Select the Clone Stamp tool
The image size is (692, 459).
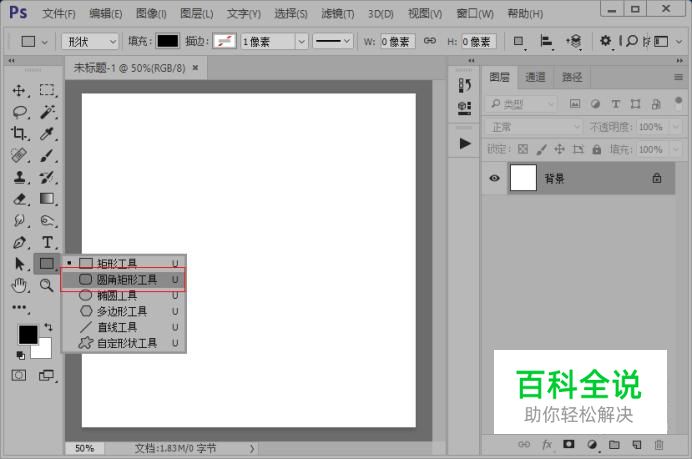[x=19, y=177]
